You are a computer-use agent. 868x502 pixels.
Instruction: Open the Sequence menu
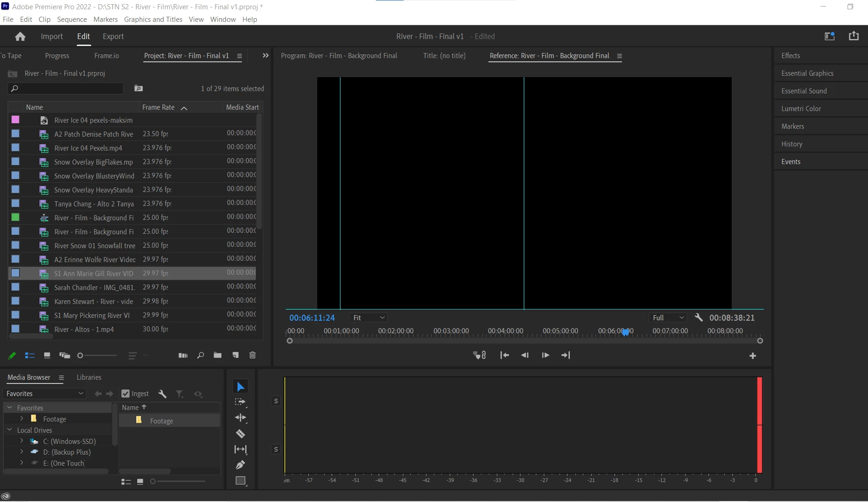click(72, 19)
